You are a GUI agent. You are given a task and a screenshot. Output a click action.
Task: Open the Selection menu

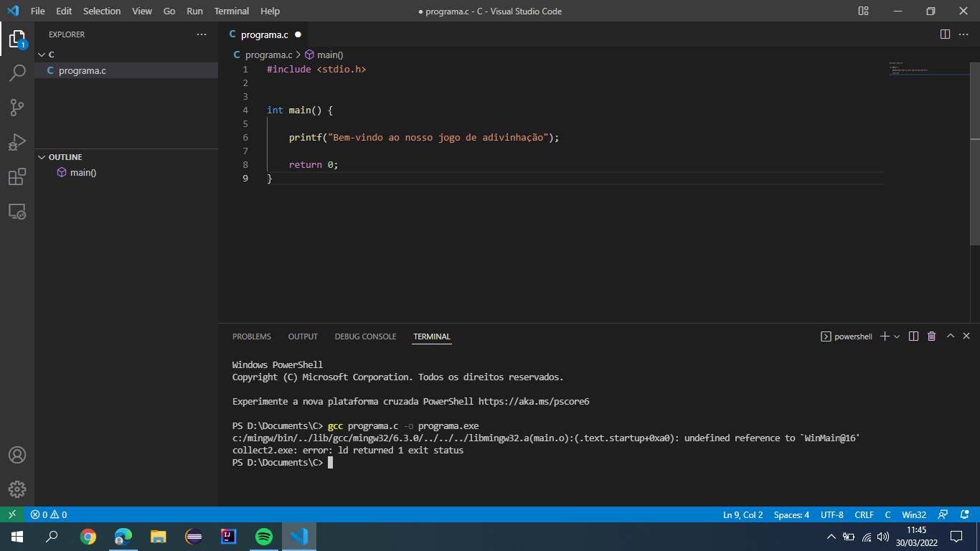coord(102,11)
